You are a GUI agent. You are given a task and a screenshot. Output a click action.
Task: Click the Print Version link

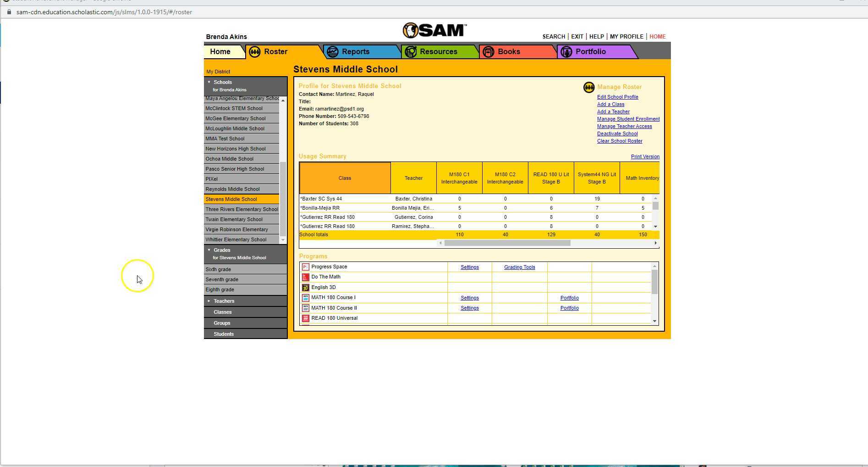(x=645, y=156)
